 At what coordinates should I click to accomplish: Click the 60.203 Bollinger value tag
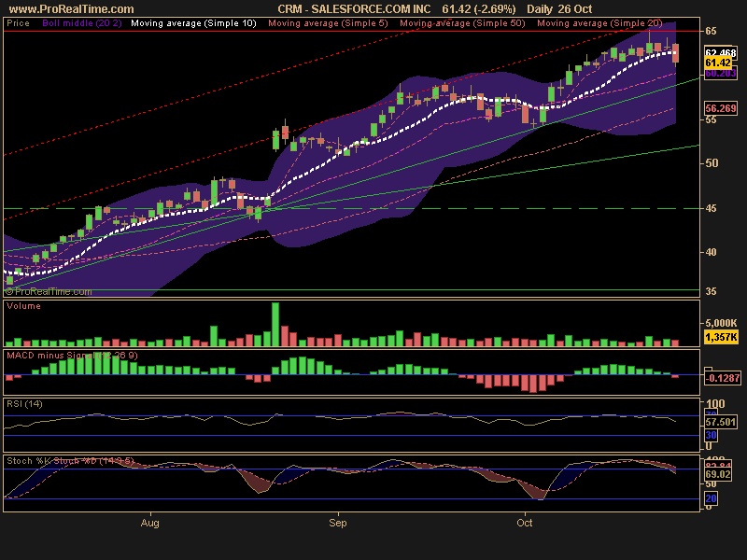(720, 74)
